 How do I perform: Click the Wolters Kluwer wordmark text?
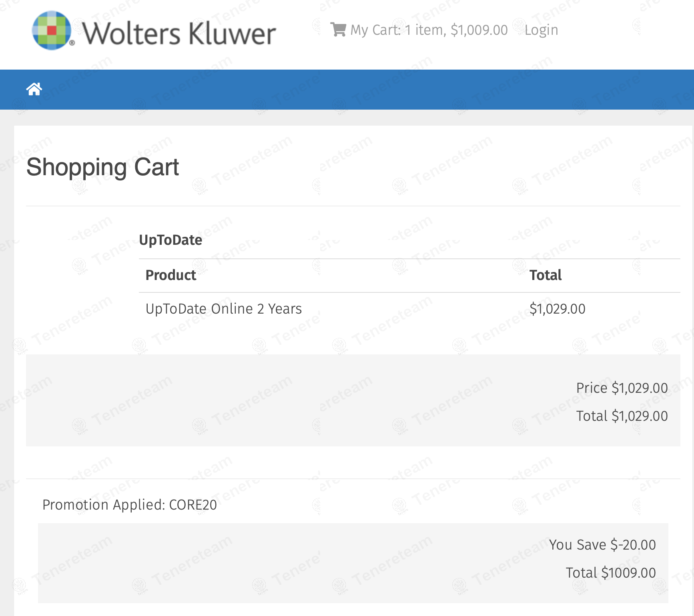click(x=179, y=33)
